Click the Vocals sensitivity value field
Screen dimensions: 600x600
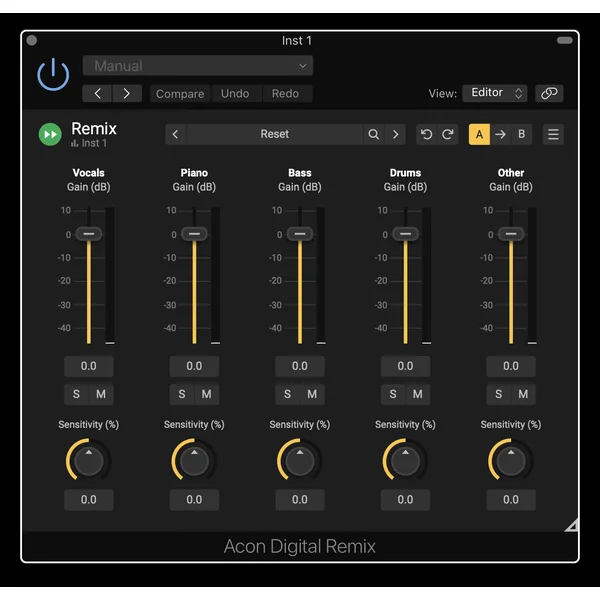tap(89, 500)
